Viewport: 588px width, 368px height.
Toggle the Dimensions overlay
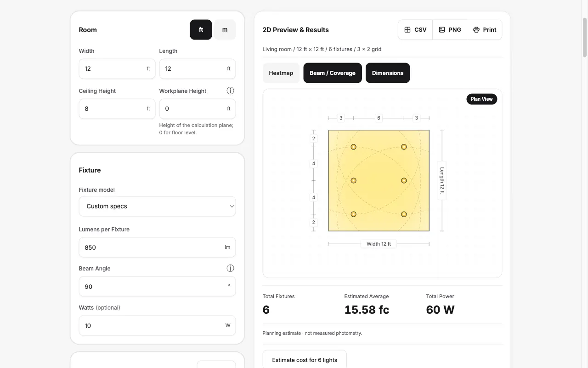tap(388, 73)
